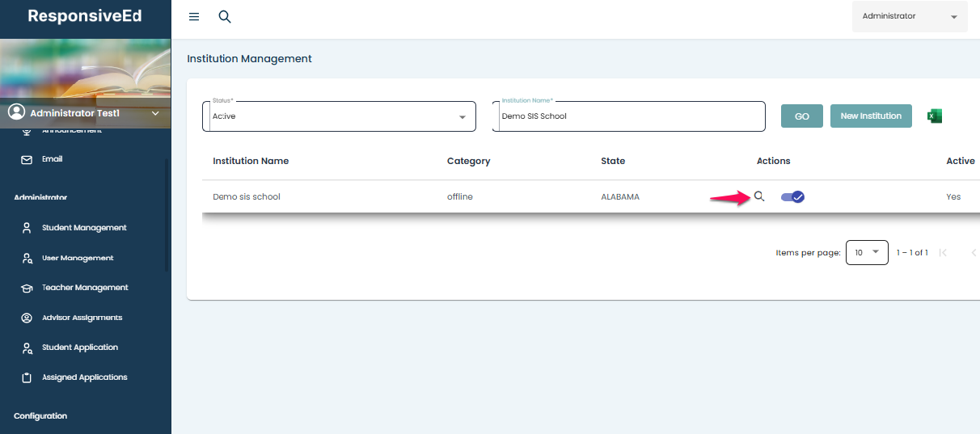The height and width of the screenshot is (434, 980).
Task: Expand the Administrator Test1 profile chevron
Action: pos(156,114)
